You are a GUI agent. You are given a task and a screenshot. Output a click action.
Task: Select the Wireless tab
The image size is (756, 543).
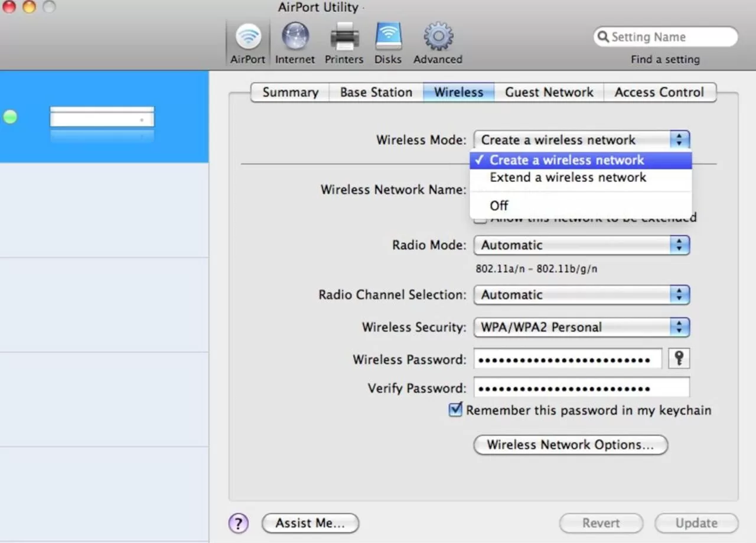click(x=459, y=92)
